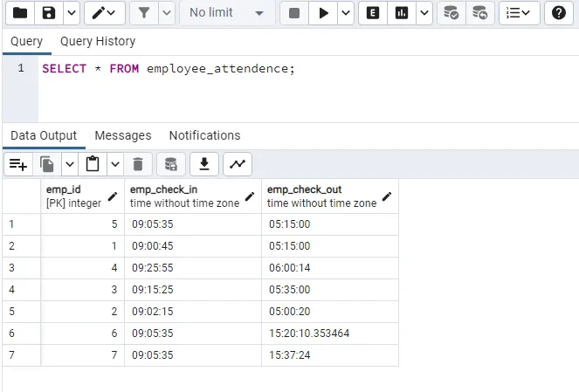Click the Rollback transaction icon
Image resolution: width=579 pixels, height=392 pixels.
point(479,13)
